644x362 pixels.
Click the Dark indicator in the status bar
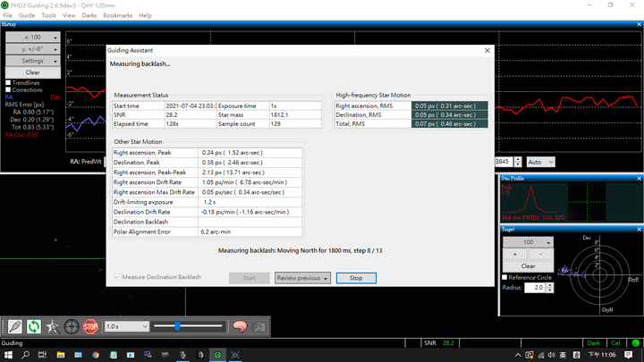[x=593, y=342]
